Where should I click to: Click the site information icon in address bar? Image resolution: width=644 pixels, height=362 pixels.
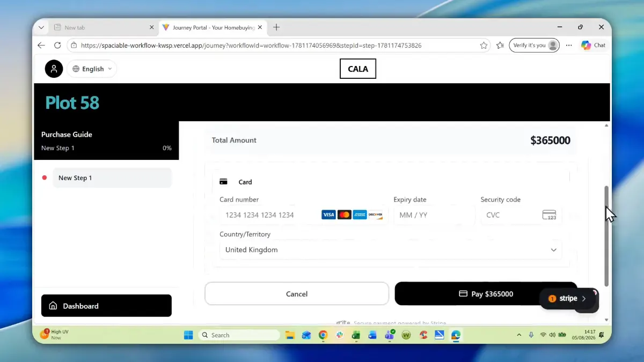pyautogui.click(x=74, y=46)
